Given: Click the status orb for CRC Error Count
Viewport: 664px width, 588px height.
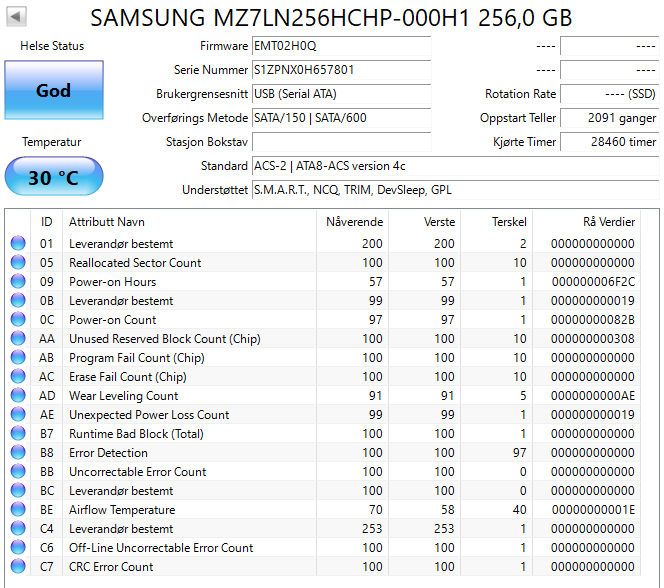Looking at the screenshot, I should coord(18,566).
